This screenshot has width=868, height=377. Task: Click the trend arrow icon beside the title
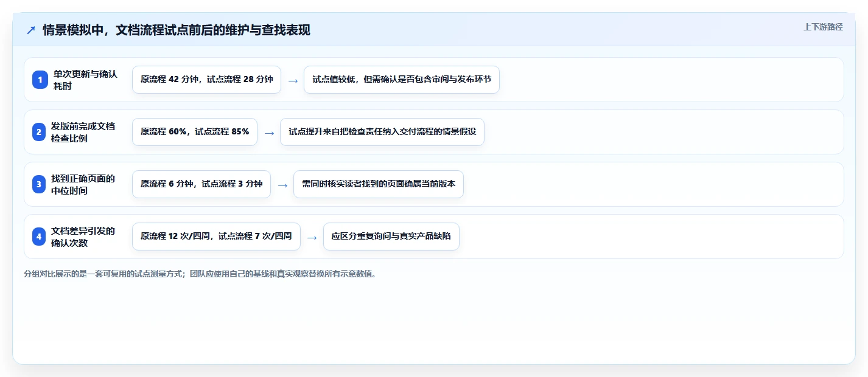[x=31, y=30]
